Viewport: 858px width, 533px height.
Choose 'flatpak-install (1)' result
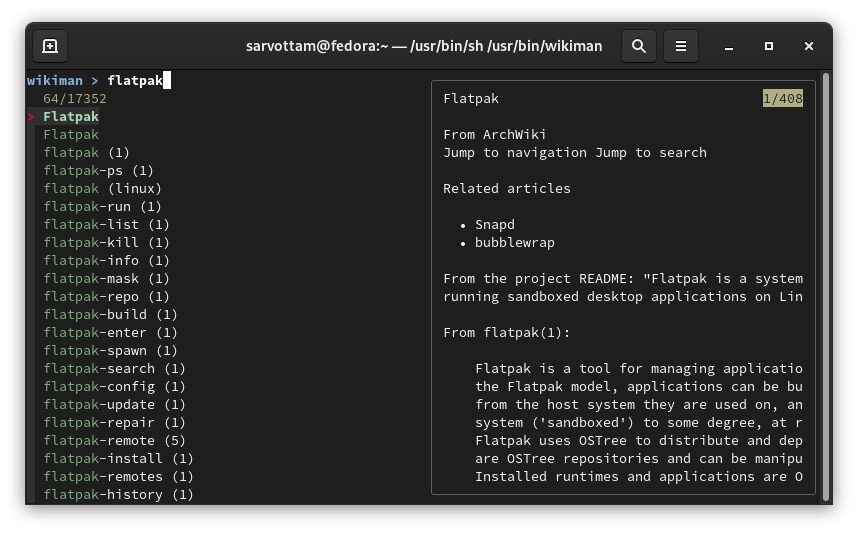[x=119, y=459]
